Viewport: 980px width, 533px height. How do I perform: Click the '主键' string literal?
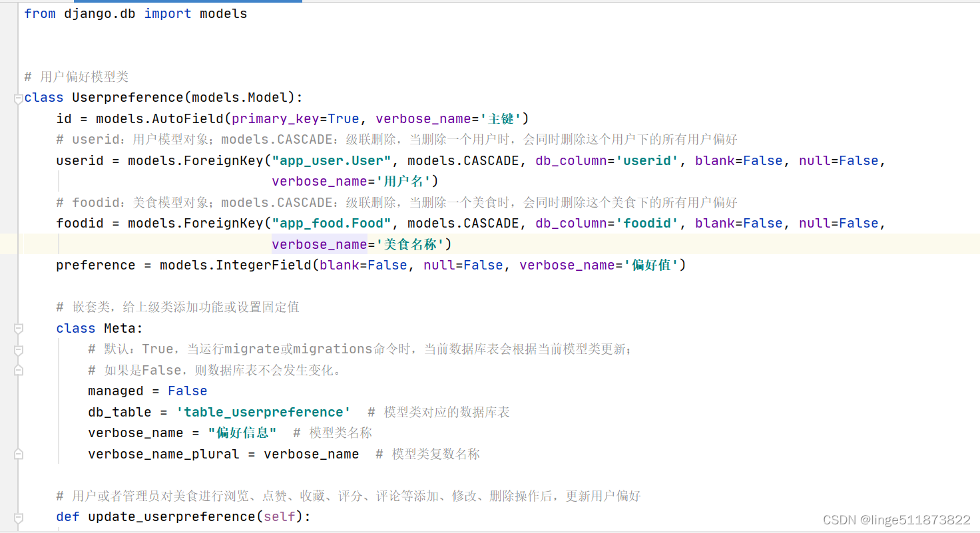click(500, 118)
